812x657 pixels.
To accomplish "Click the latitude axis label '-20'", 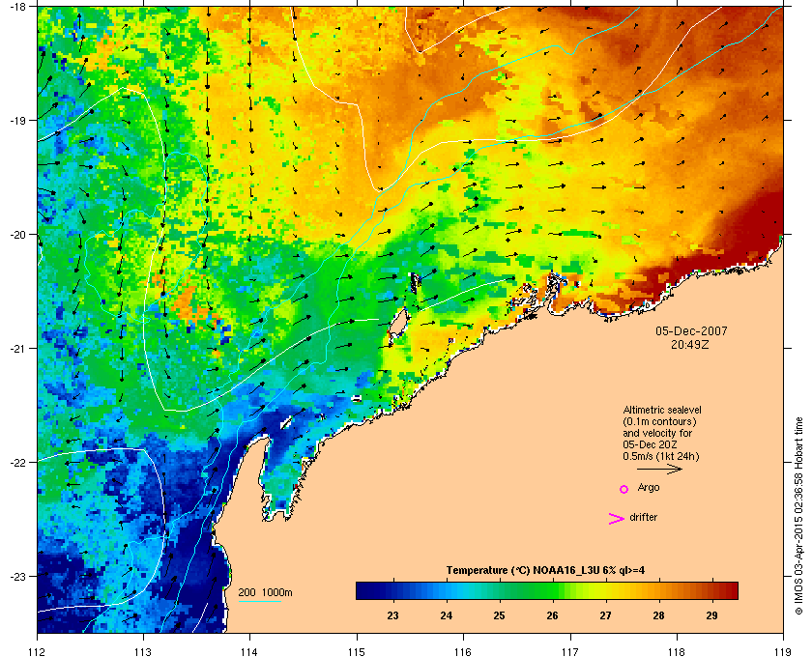I will (x=17, y=235).
